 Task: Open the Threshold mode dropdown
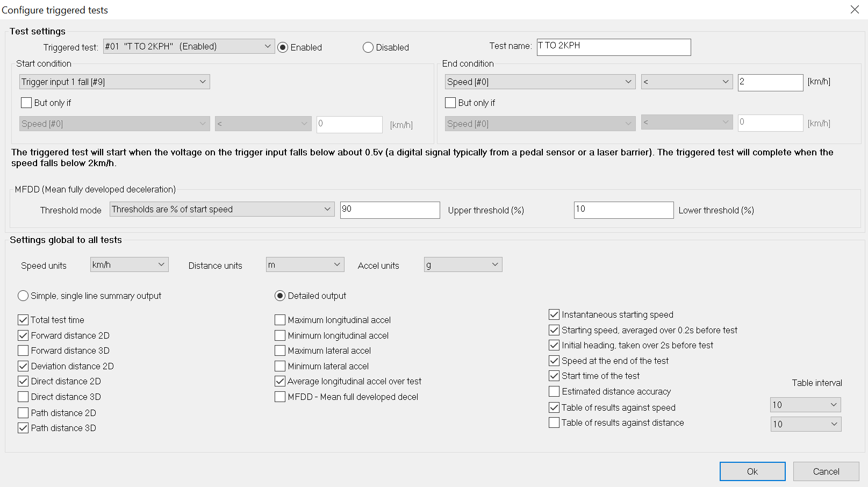click(x=221, y=209)
